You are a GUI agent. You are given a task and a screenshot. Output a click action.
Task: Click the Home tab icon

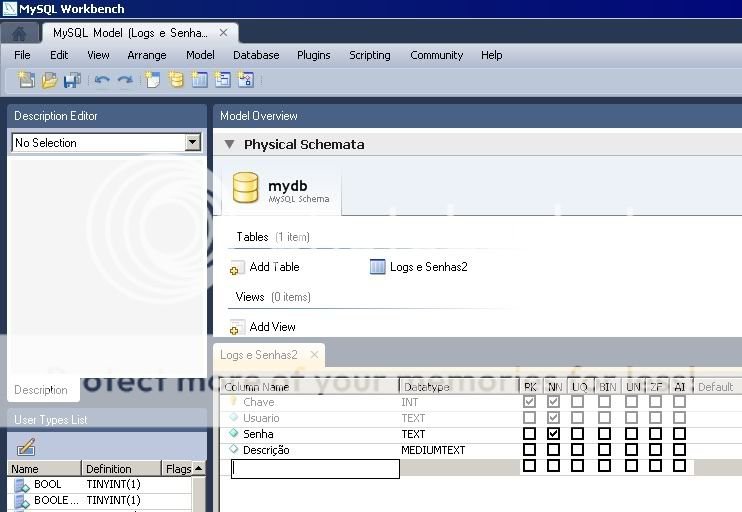[19, 33]
